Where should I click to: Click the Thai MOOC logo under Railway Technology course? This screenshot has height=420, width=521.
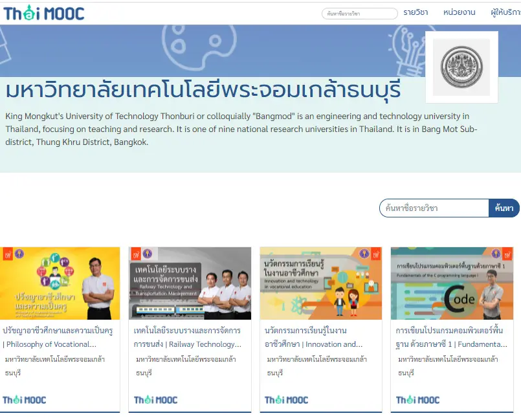tap(155, 400)
